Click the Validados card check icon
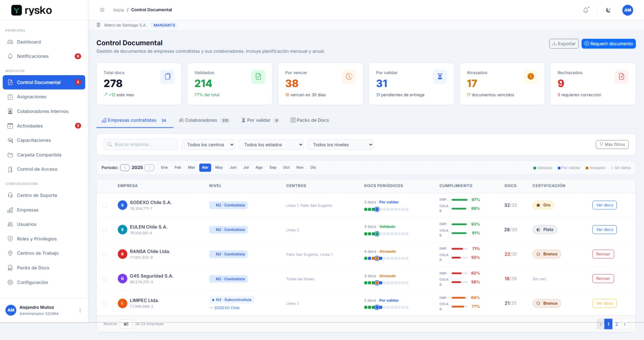The width and height of the screenshot is (644, 340). pyautogui.click(x=258, y=77)
